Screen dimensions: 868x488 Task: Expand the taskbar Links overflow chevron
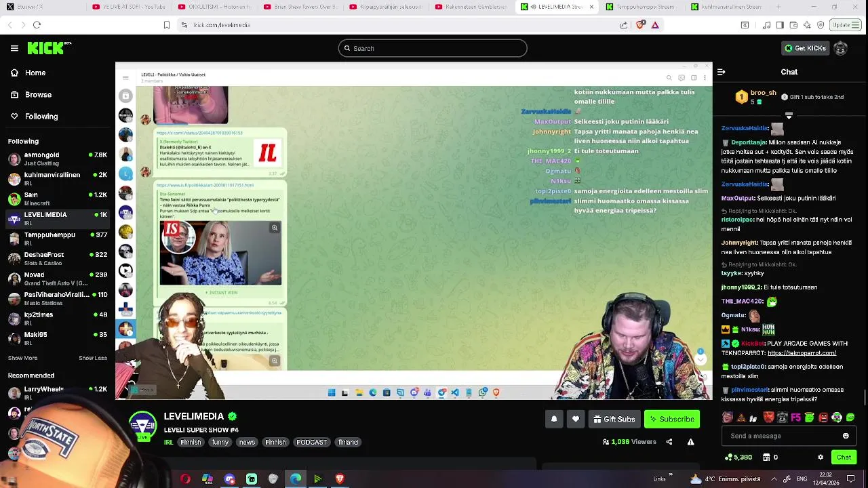671,476
